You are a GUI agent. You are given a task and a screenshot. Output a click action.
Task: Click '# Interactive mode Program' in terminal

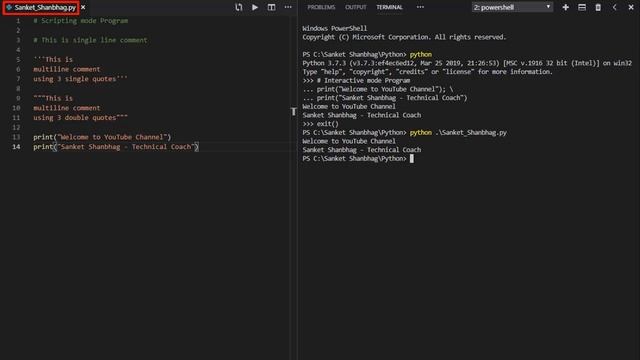pos(364,80)
